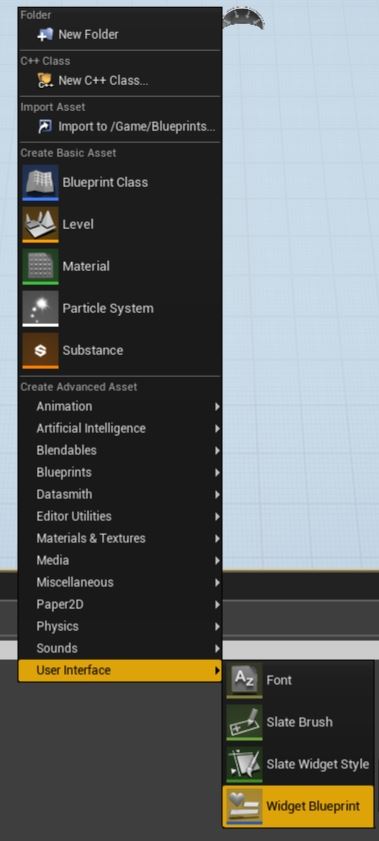379x841 pixels.
Task: Select the Substance asset icon
Action: tap(40, 350)
